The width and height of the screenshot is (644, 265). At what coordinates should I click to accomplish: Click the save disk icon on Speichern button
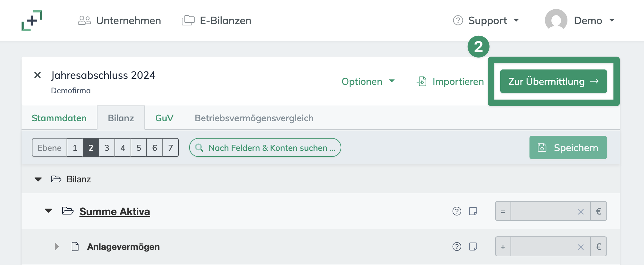point(542,148)
